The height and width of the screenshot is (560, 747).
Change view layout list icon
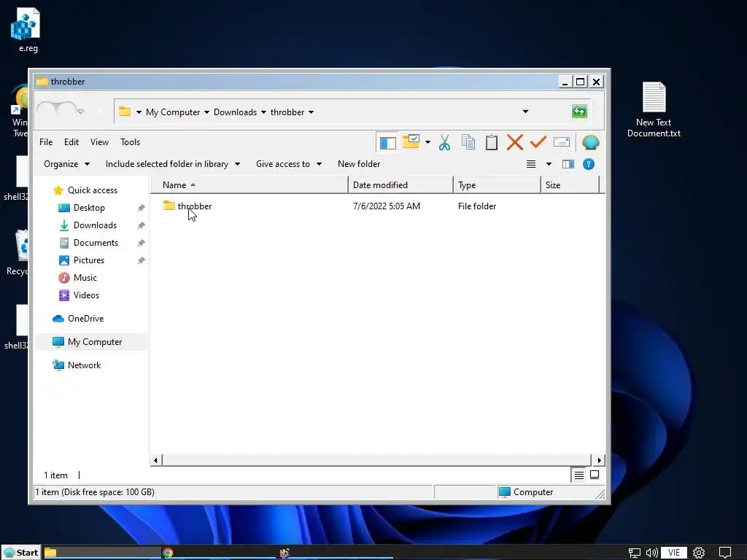coord(531,164)
